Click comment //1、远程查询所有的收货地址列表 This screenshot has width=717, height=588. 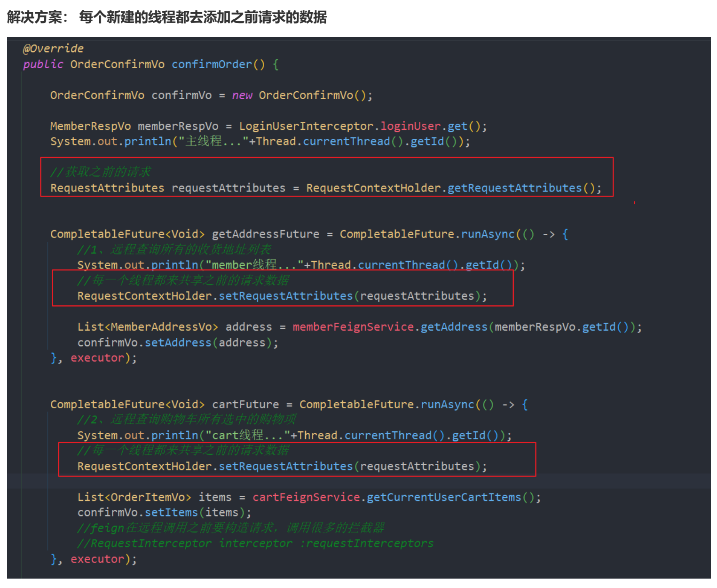coord(174,249)
